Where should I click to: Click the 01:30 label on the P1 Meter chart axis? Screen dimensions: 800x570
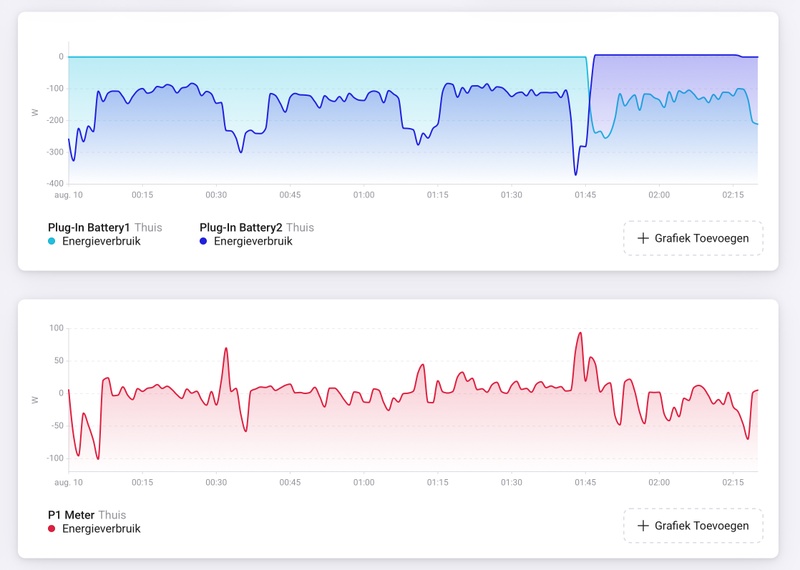(x=511, y=482)
